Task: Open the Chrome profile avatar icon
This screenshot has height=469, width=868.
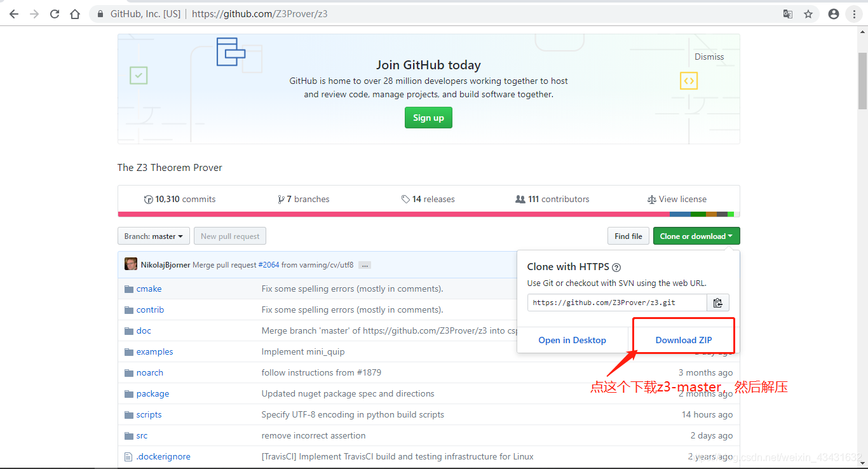Action: [834, 14]
